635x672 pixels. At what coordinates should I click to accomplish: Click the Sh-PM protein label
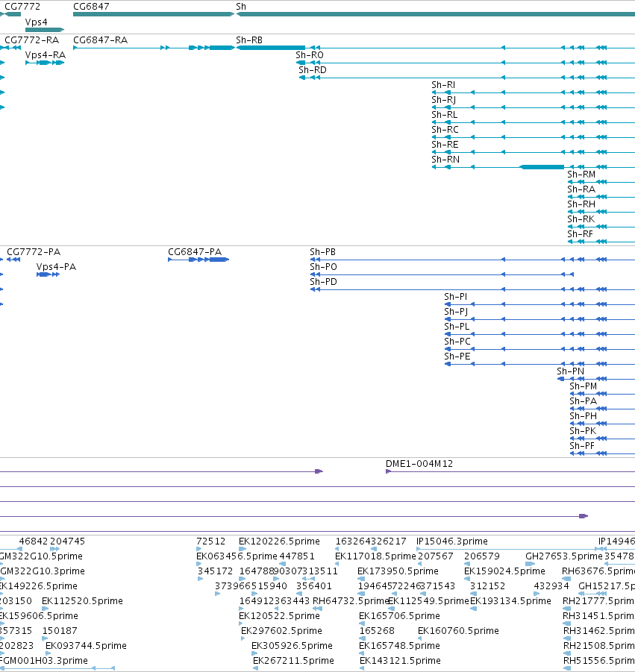tap(583, 386)
